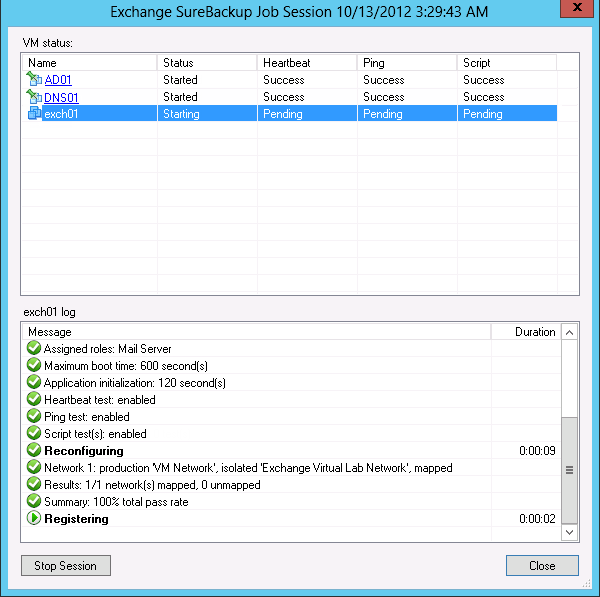Click the Reconfiguring success icon
Screen dimensions: 600x597
[x=34, y=450]
